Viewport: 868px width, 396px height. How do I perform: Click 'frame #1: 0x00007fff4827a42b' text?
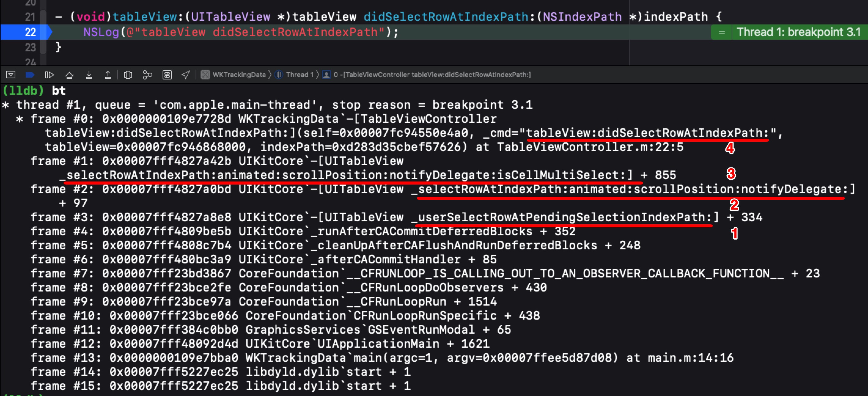point(131,161)
